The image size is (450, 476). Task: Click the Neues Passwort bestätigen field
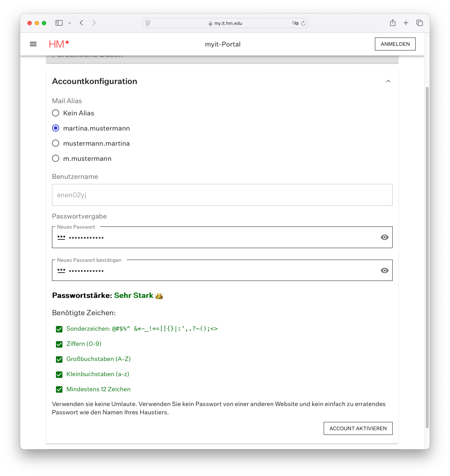217,270
